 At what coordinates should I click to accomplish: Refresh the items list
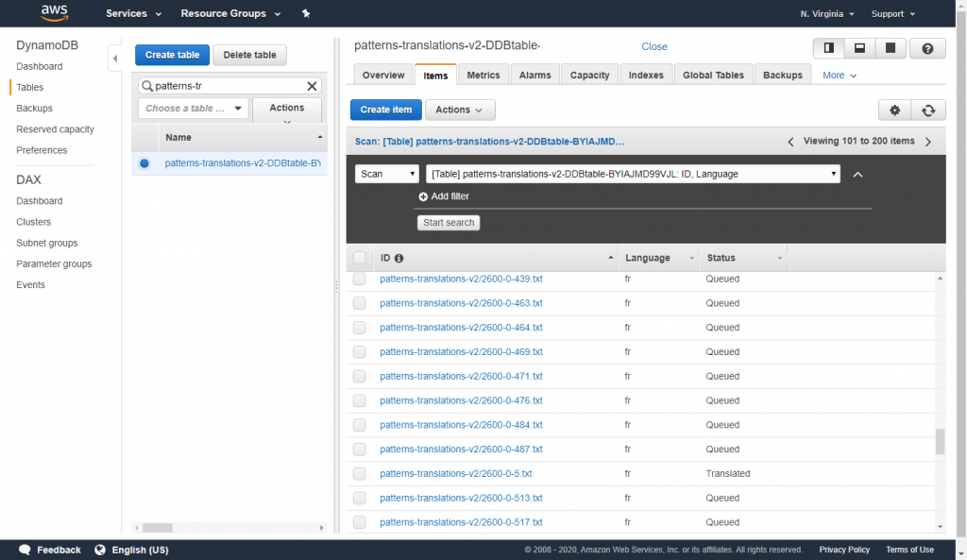pyautogui.click(x=928, y=110)
